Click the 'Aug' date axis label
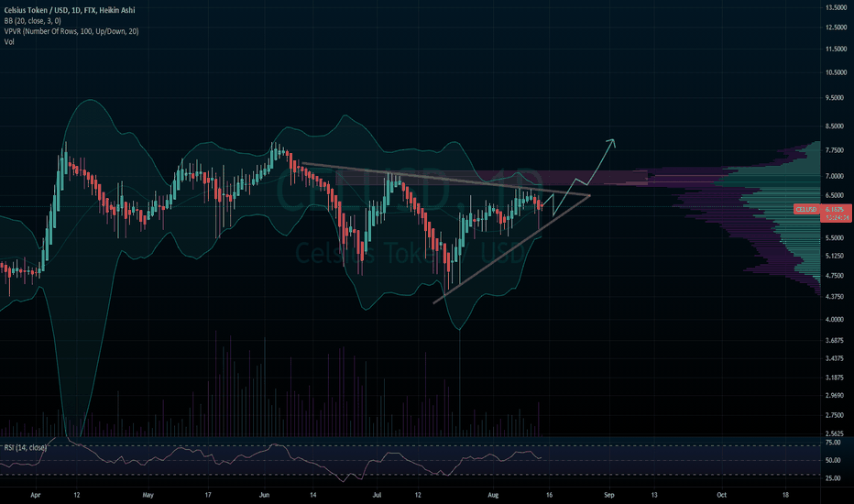854x504 pixels. [x=493, y=495]
